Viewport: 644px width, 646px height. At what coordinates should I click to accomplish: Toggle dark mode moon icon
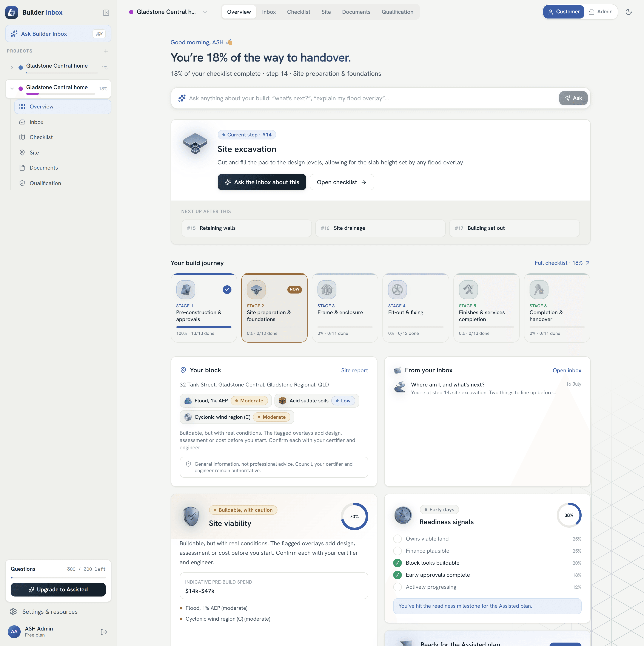[629, 12]
